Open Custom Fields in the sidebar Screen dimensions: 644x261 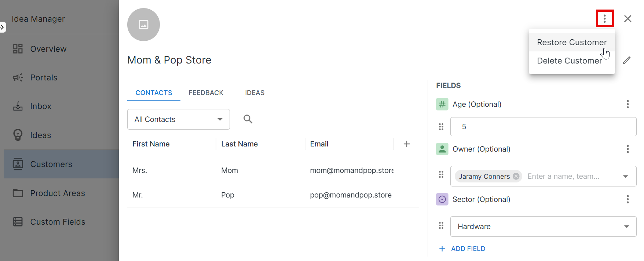pyautogui.click(x=58, y=222)
